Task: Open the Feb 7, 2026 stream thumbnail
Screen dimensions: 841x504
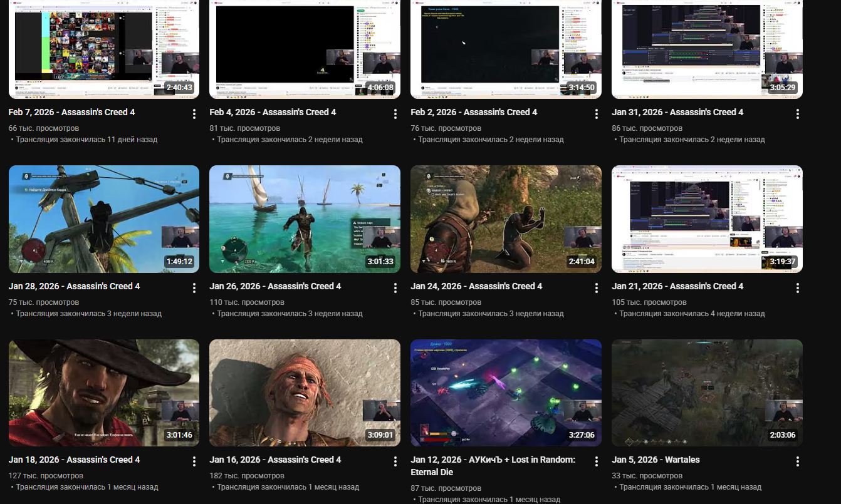Action: (104, 49)
